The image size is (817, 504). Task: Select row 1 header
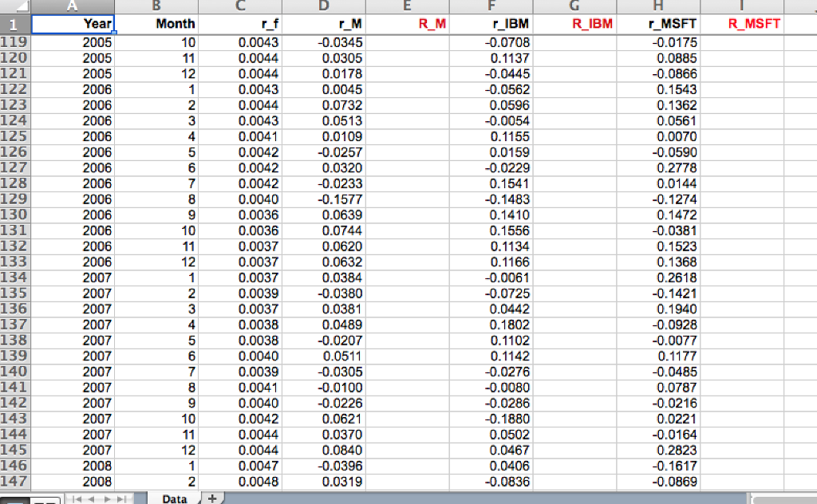15,24
